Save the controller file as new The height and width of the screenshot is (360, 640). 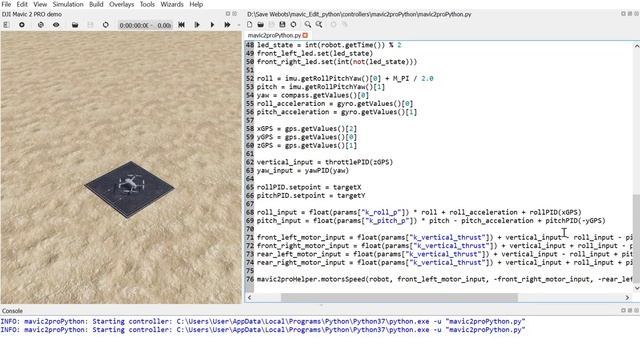(282, 24)
